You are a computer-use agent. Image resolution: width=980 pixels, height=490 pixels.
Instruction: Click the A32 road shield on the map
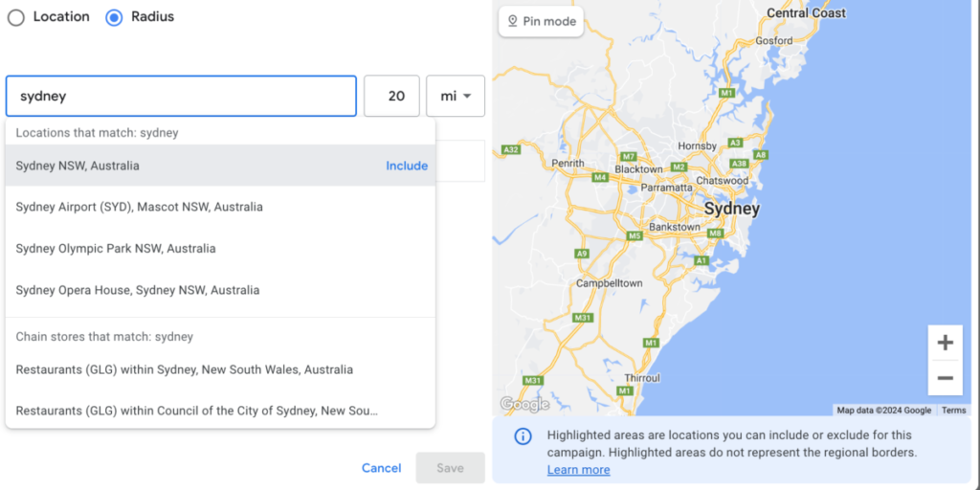(511, 149)
